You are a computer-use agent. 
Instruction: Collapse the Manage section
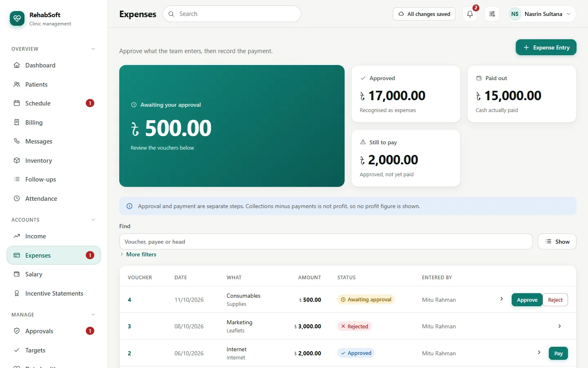(x=93, y=315)
